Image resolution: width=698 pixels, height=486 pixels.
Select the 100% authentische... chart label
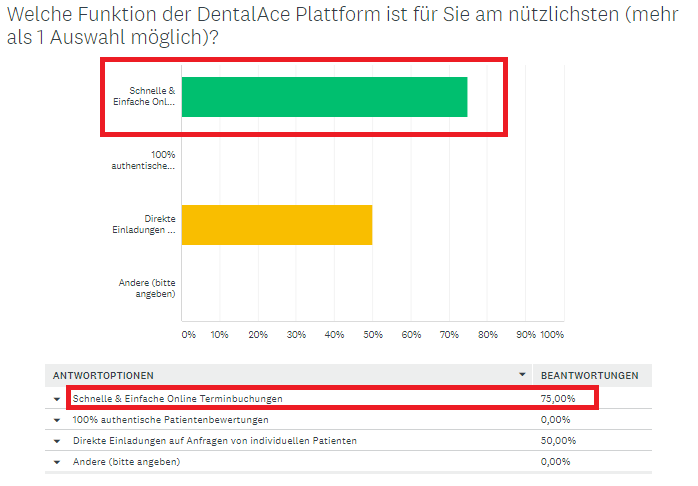point(143,160)
